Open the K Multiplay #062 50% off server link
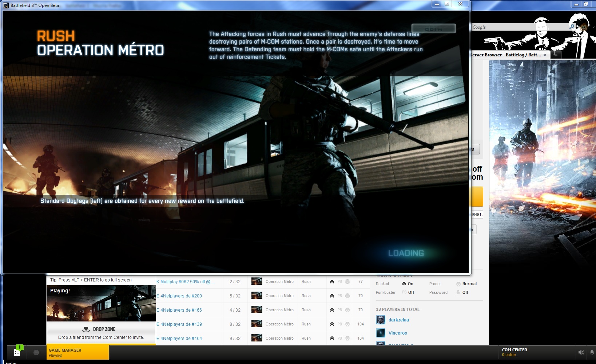Screen dimensions: 596x364 tap(186, 282)
